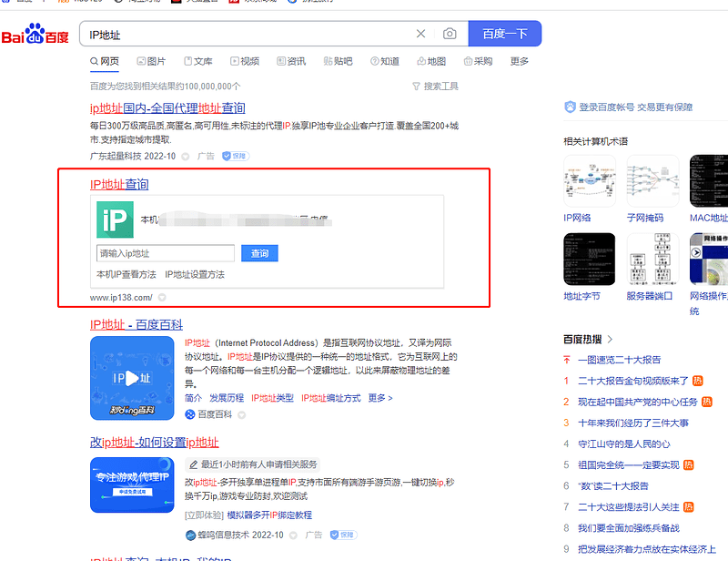Screen dimensions: 728x561
Task: Switch to the 资讯 tab
Action: click(291, 61)
